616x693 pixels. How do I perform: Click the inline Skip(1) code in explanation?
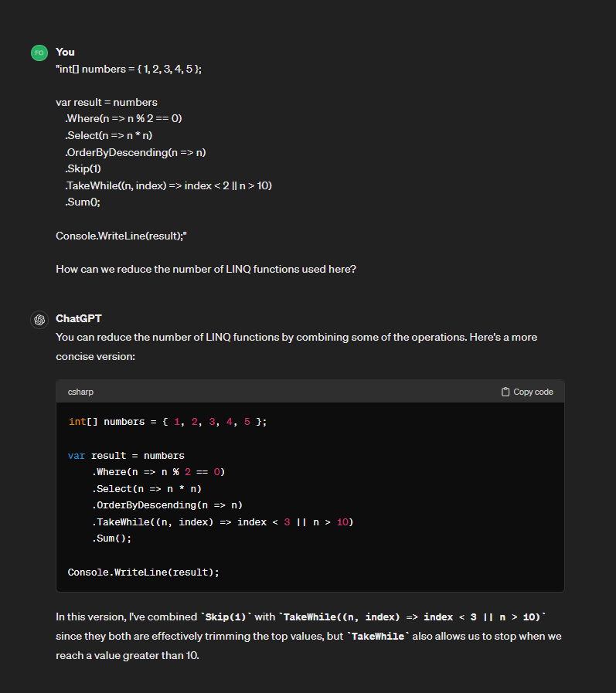click(226, 617)
